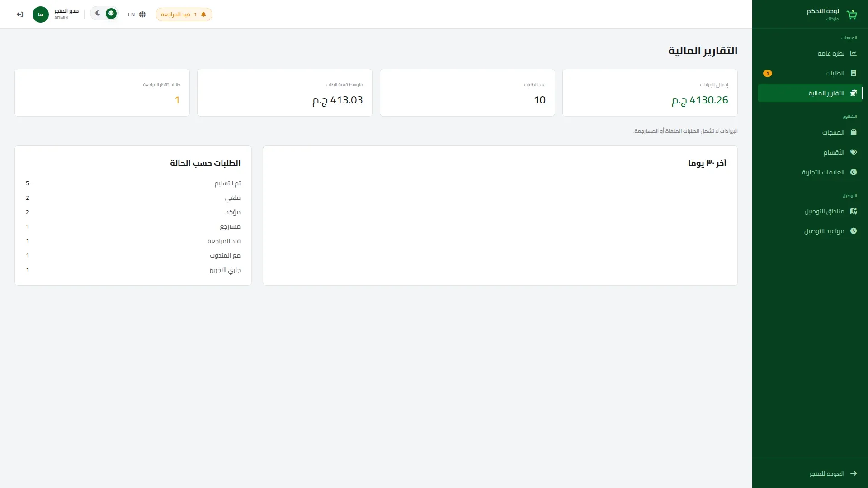Click the قيد المراجعة pending review badge
The width and height of the screenshot is (868, 488).
pyautogui.click(x=184, y=14)
